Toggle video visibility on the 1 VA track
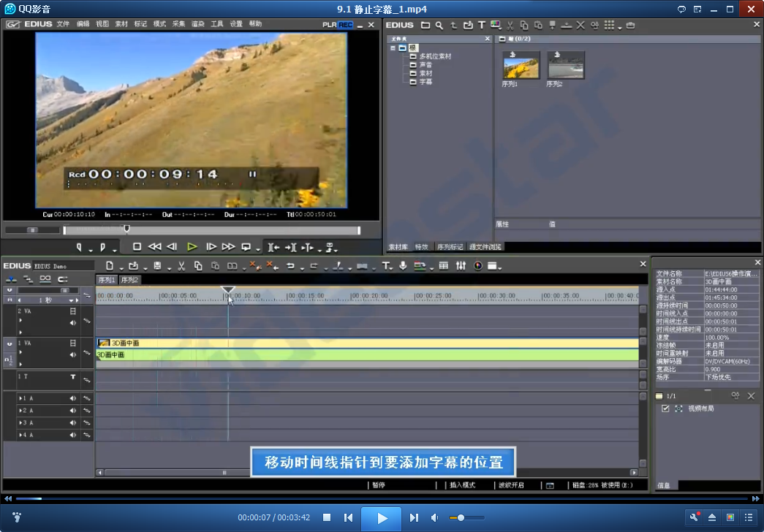Screen dimensions: 764x532 click(x=72, y=343)
